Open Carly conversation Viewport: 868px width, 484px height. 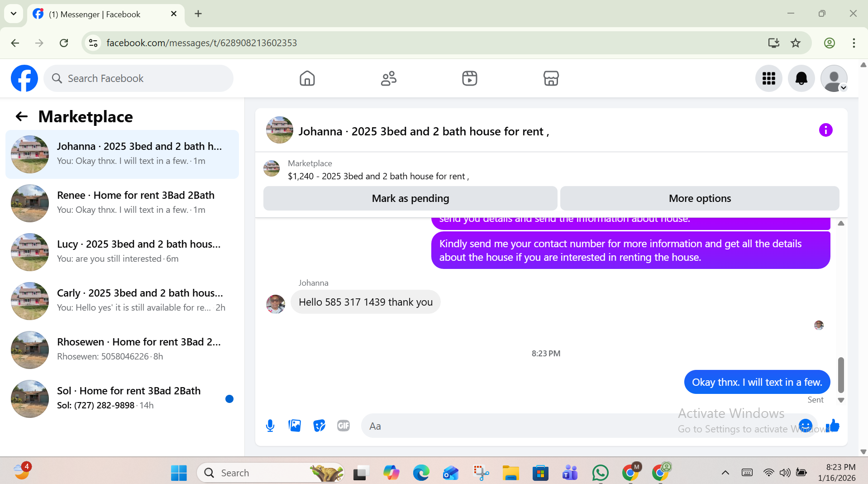(122, 301)
